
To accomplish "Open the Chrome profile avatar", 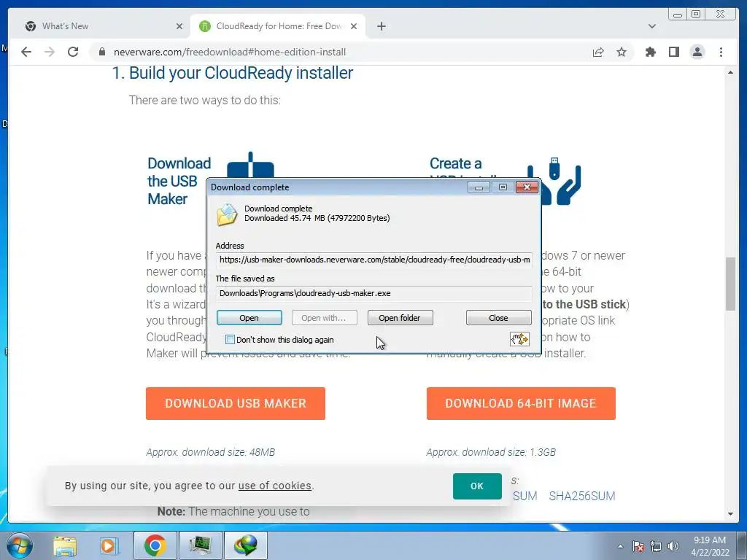I will (x=697, y=52).
